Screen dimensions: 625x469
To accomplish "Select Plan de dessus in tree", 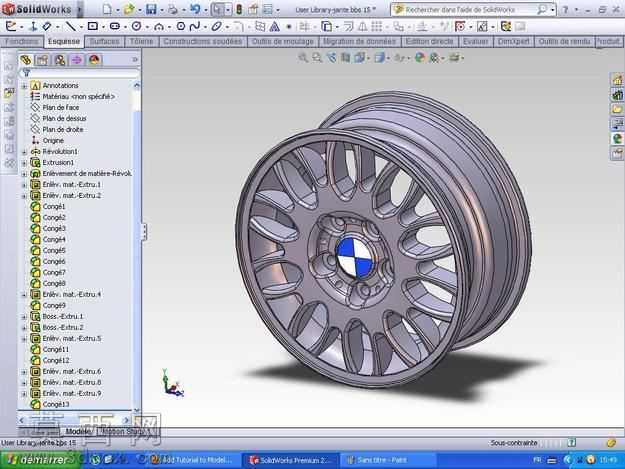I will click(x=64, y=119).
